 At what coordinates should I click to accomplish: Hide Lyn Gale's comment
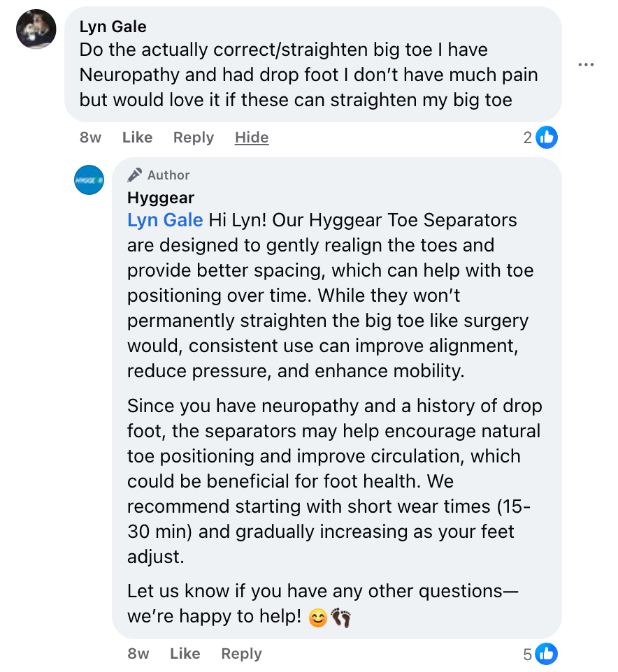point(252,138)
